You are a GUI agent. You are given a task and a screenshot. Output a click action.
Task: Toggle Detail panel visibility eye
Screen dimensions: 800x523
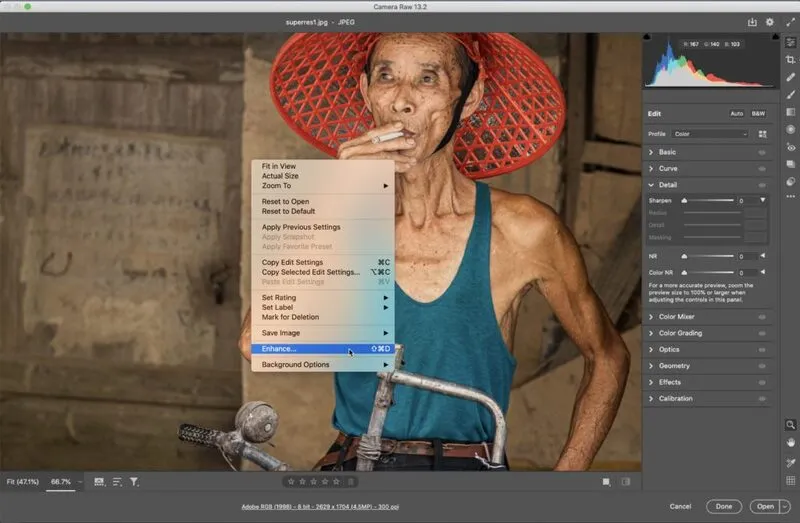(x=762, y=185)
